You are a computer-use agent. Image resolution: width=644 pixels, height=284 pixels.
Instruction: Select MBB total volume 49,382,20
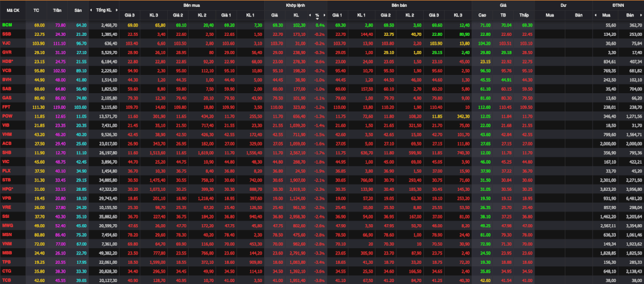108,252
